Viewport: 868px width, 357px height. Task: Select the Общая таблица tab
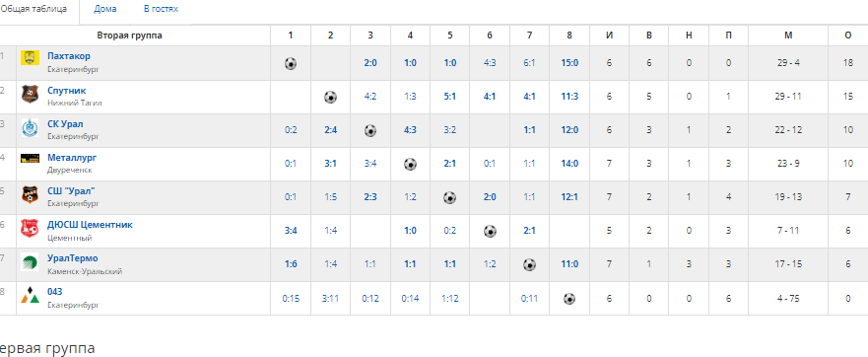click(33, 10)
